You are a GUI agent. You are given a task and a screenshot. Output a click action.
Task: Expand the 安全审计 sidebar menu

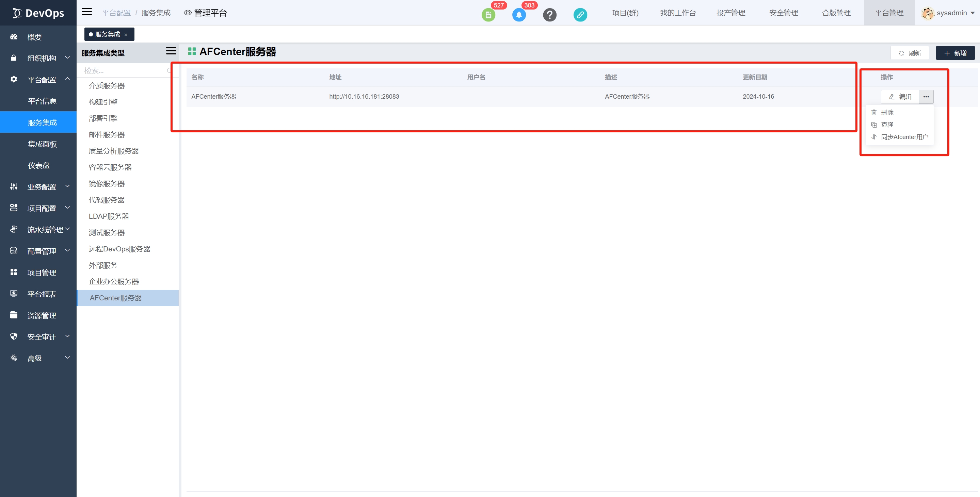[41, 336]
